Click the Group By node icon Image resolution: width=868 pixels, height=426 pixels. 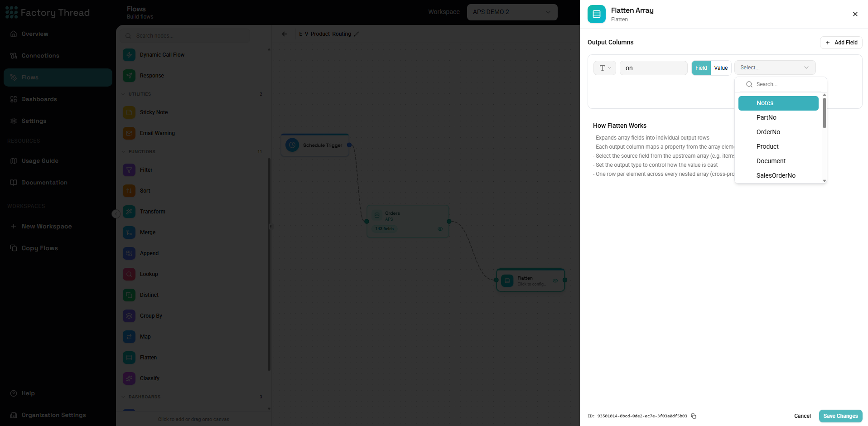click(x=129, y=316)
